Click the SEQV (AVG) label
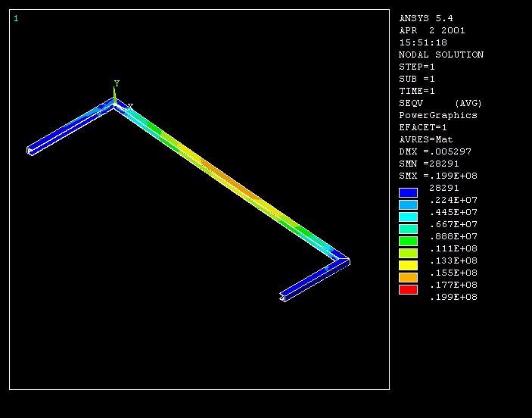 pyautogui.click(x=440, y=103)
